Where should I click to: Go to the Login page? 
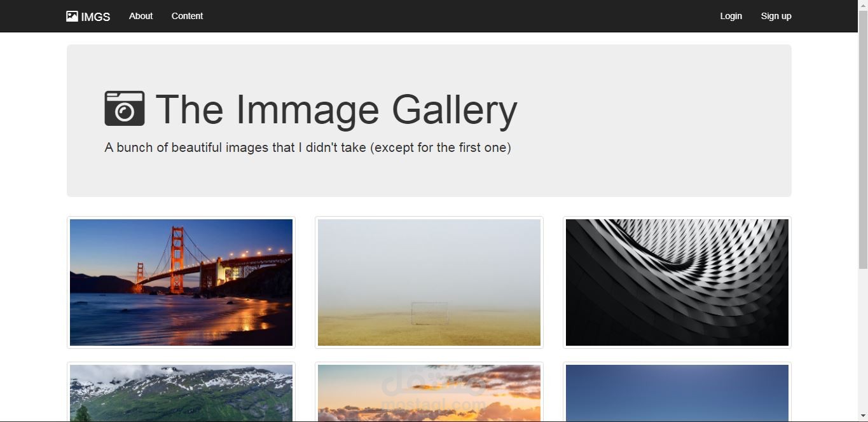[x=731, y=16]
